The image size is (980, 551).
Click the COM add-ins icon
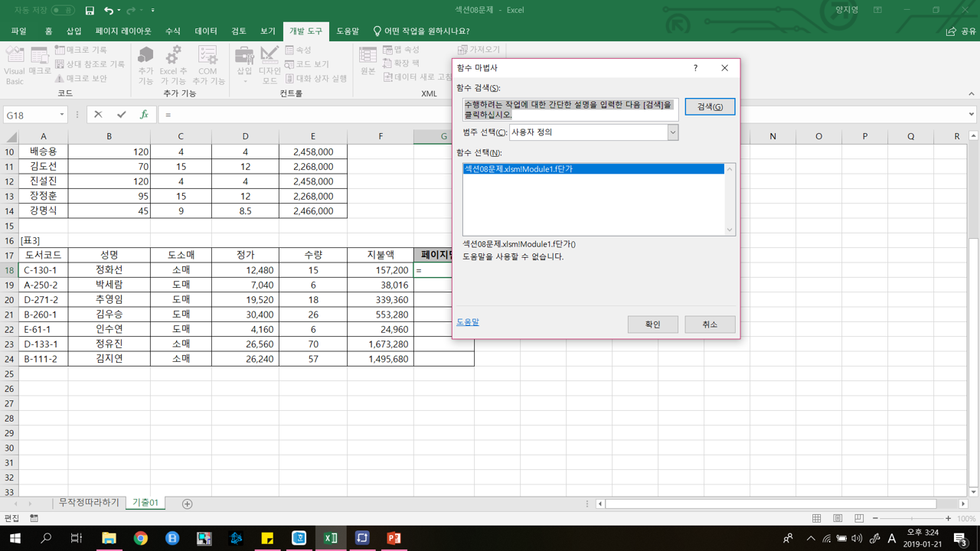tap(207, 64)
